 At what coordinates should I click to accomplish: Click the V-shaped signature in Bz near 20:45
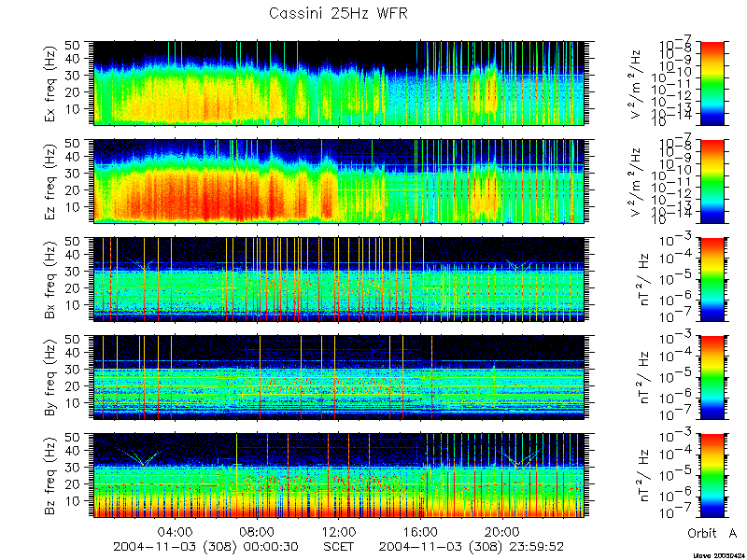point(518,458)
